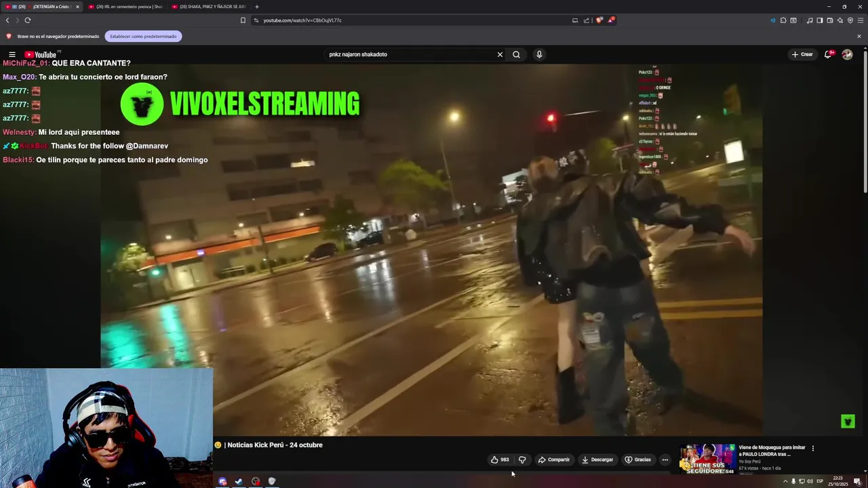The width and height of the screenshot is (868, 488).
Task: Open the YouTube account avatar menu
Action: pos(847,54)
